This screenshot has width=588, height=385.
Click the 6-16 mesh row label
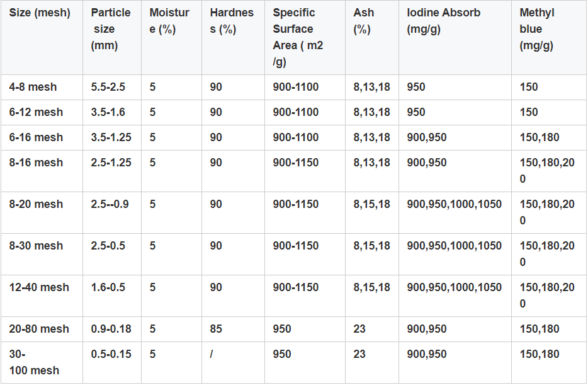click(x=36, y=137)
